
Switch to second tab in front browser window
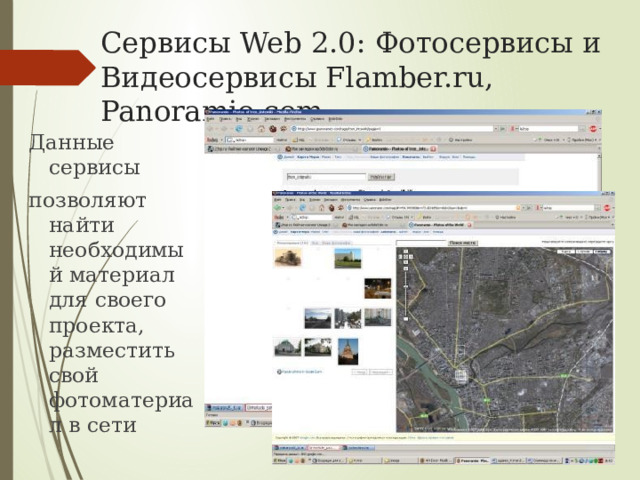click(371, 225)
